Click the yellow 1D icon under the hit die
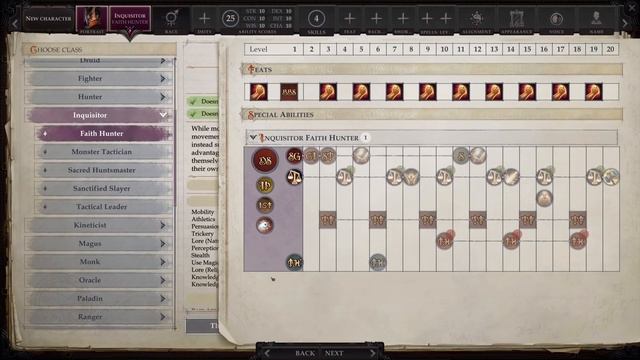Image resolution: width=640 pixels, height=360 pixels. 265,185
